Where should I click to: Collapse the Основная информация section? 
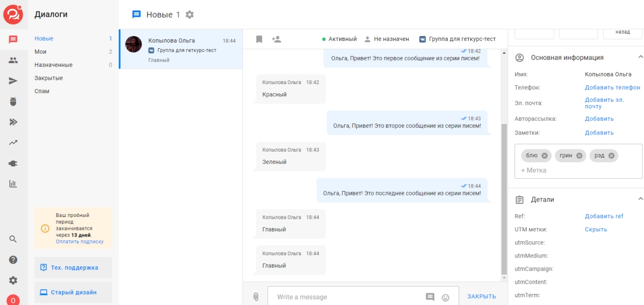[x=640, y=57]
